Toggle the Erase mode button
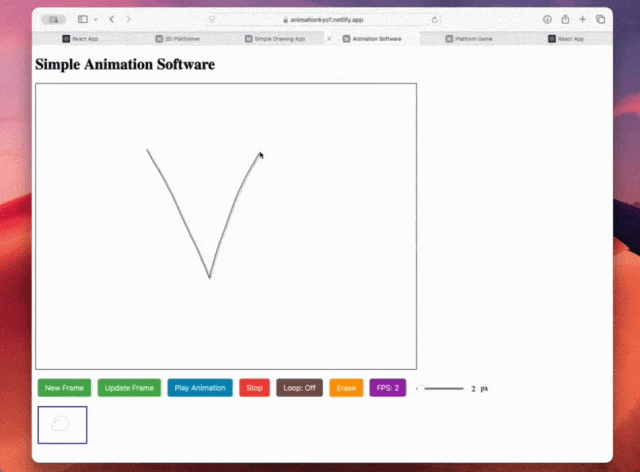This screenshot has height=472, width=640. [346, 388]
